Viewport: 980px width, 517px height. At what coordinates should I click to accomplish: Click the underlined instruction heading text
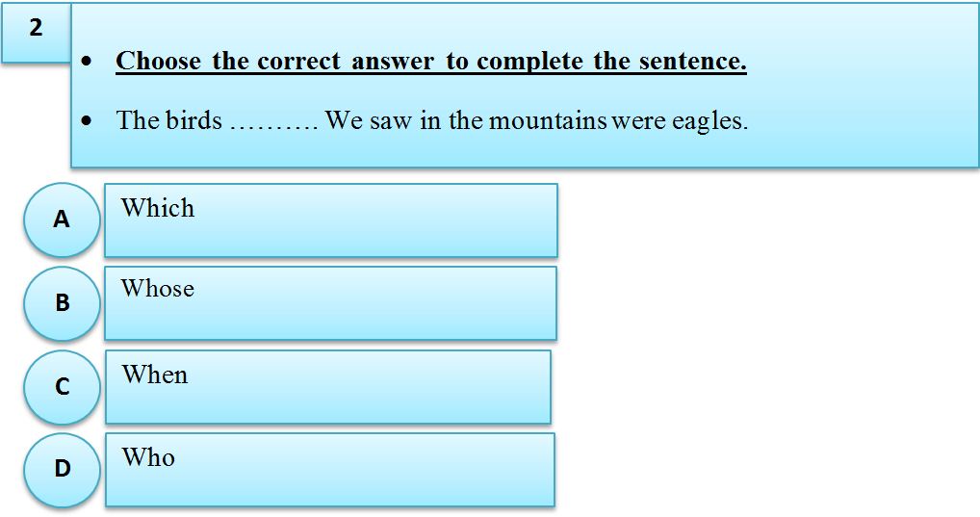(x=431, y=61)
